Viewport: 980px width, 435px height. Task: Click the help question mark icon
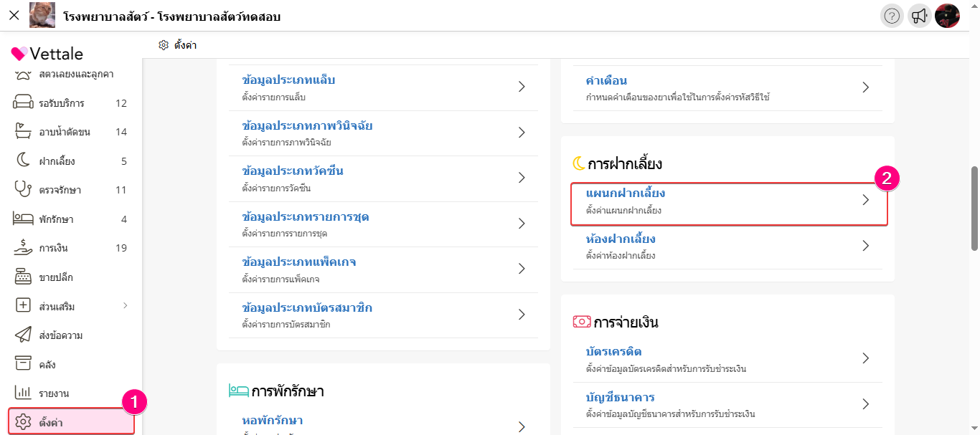892,16
